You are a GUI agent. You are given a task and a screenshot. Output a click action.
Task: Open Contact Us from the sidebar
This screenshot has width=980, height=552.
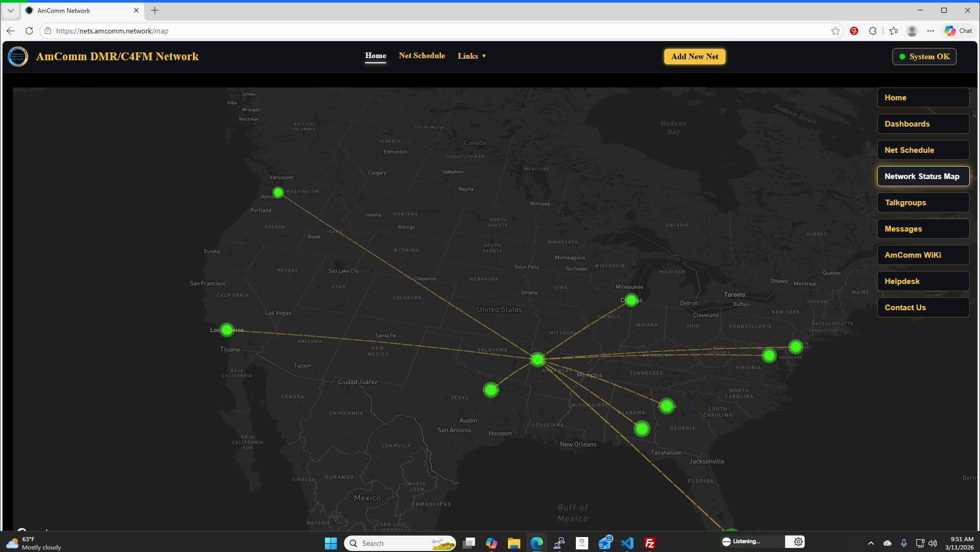(923, 307)
